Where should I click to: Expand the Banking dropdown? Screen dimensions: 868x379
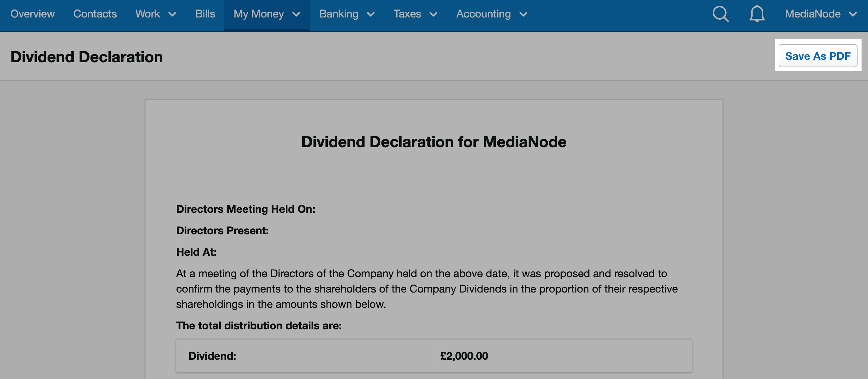click(x=347, y=14)
